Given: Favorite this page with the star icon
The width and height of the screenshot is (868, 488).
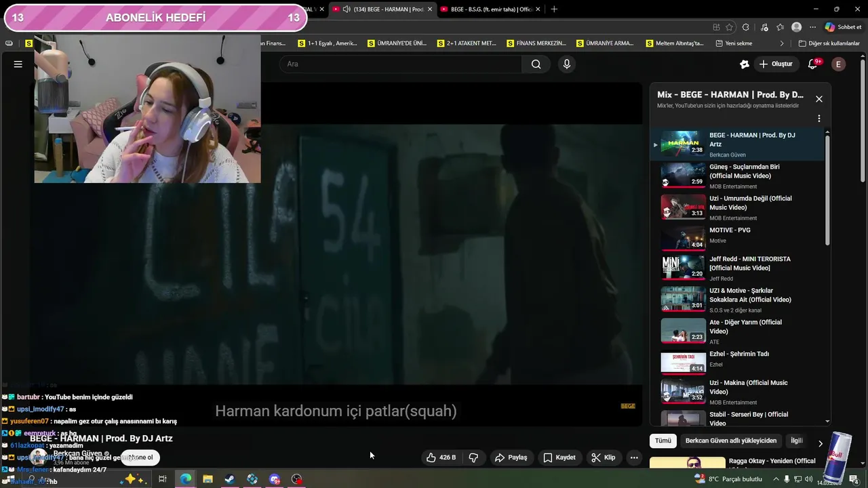Looking at the screenshot, I should click(730, 27).
